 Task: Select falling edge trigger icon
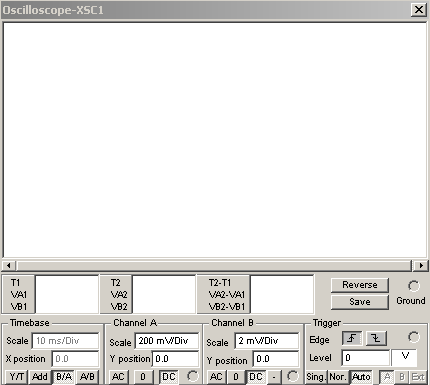[x=376, y=339]
